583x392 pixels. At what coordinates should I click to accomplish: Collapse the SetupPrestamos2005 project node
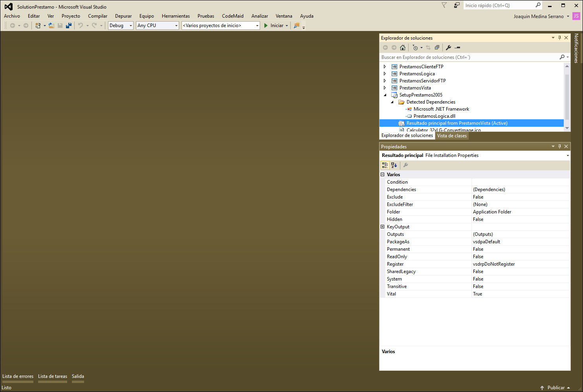pyautogui.click(x=385, y=95)
